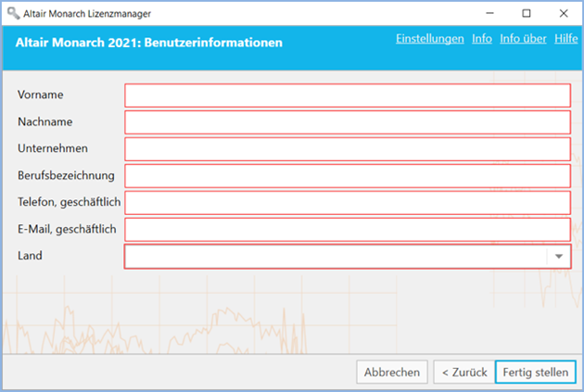Open the Einstellungen link
The width and height of the screenshot is (584, 392).
(x=429, y=39)
